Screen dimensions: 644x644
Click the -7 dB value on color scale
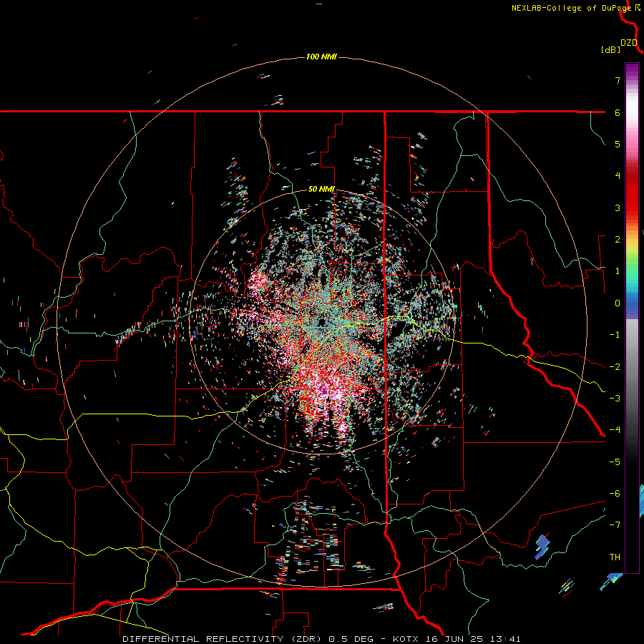click(615, 525)
